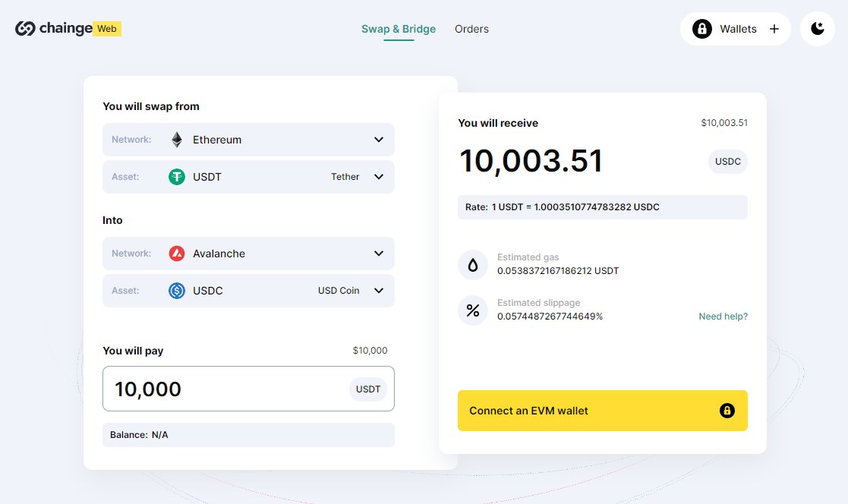Image resolution: width=848 pixels, height=504 pixels.
Task: Click the USDT tag in pay field
Action: [x=367, y=389]
